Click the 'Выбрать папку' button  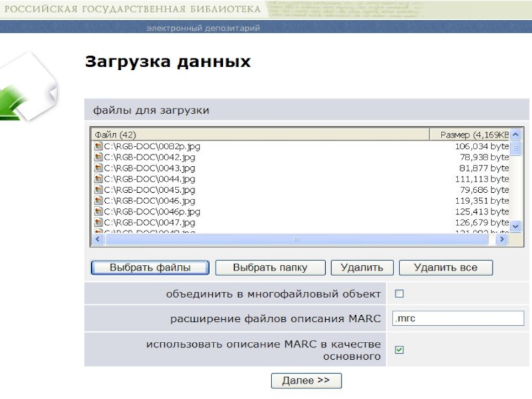[270, 268]
